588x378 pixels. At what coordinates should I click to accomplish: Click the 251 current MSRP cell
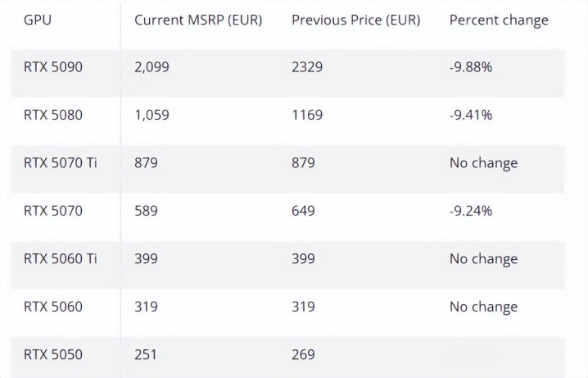tap(146, 355)
